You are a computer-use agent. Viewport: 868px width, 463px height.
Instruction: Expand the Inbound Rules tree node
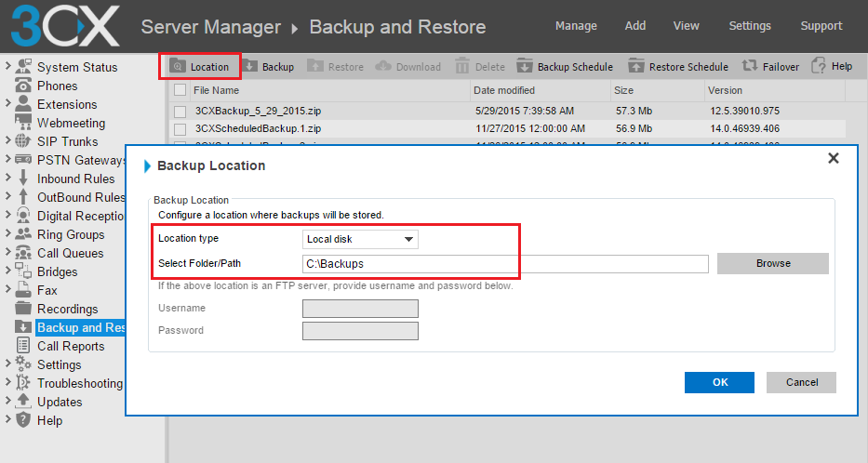tap(7, 178)
